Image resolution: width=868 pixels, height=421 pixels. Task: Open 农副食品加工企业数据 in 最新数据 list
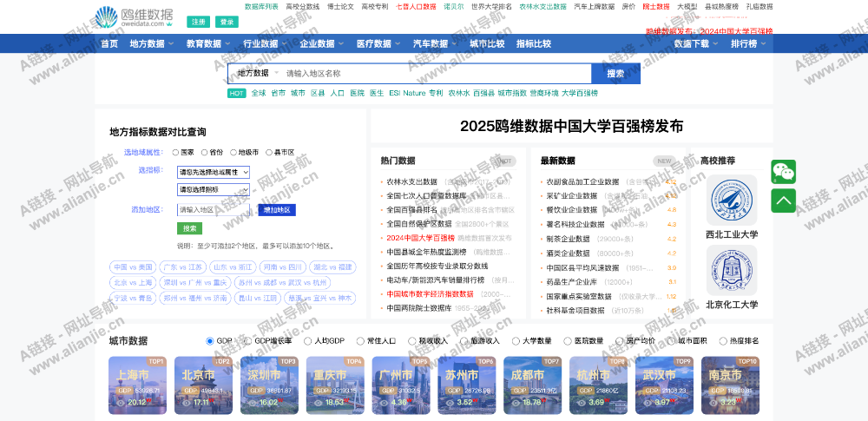582,181
